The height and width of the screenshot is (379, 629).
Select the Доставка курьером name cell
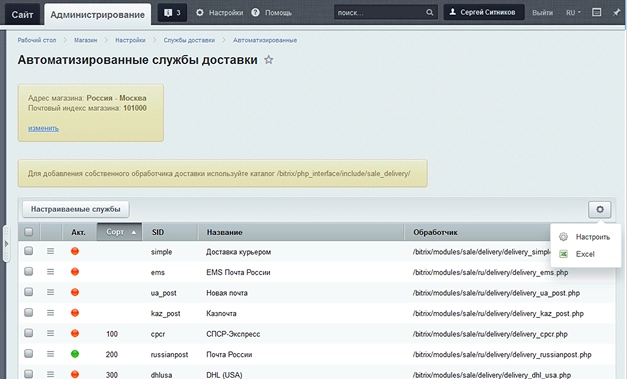point(238,252)
